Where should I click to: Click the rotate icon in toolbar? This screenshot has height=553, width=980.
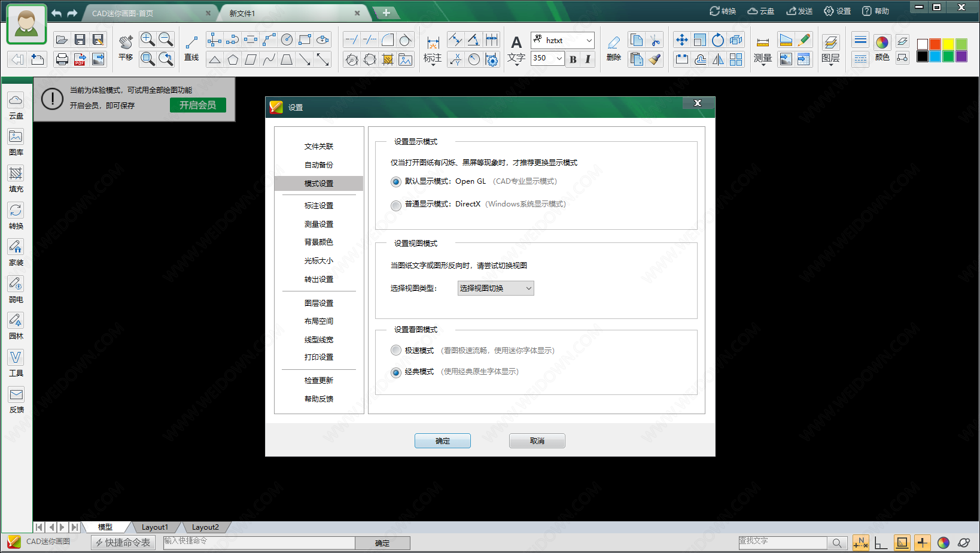(718, 40)
